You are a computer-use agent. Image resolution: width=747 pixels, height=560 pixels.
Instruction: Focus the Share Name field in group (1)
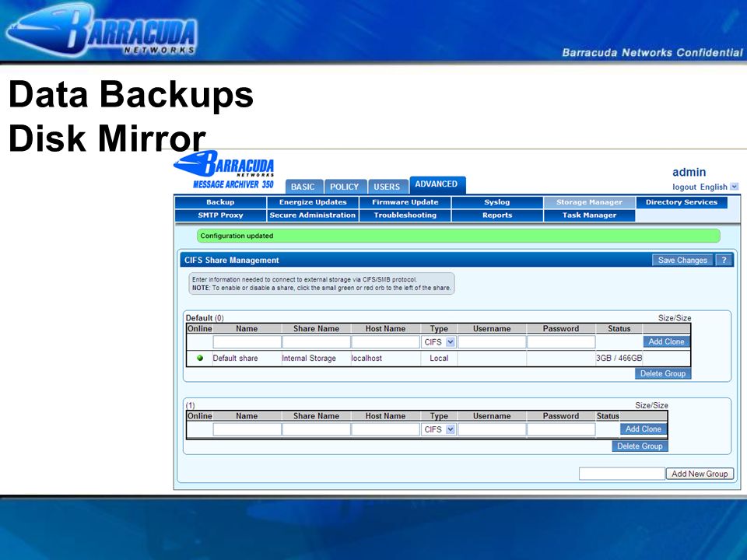point(317,429)
